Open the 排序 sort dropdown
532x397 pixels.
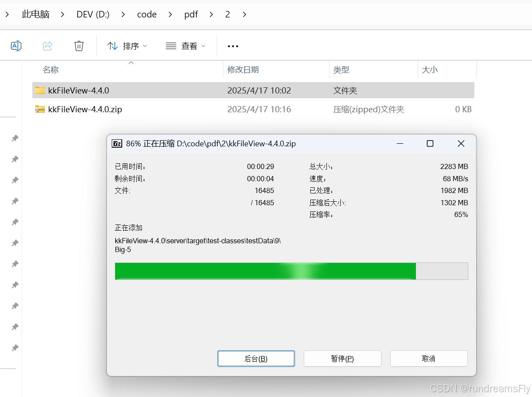[127, 46]
